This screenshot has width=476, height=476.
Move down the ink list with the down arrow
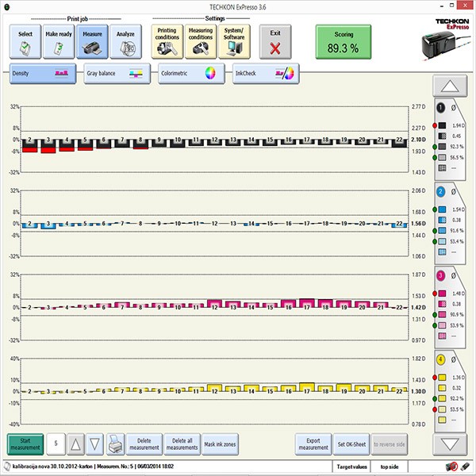[450, 445]
